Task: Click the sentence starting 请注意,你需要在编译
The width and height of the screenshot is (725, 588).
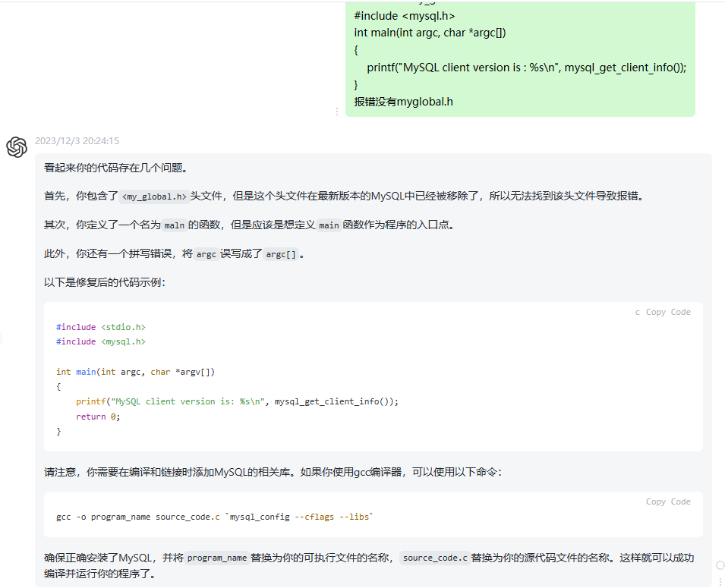Action: pyautogui.click(x=273, y=472)
